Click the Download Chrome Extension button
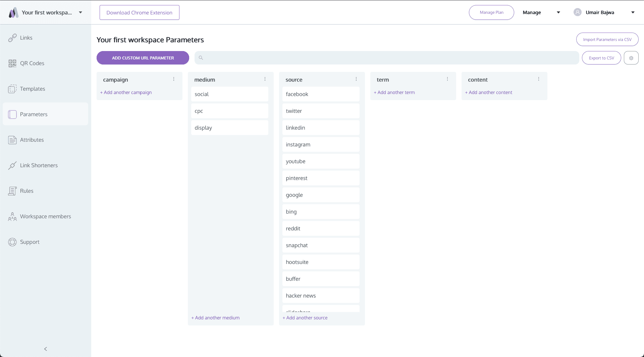The image size is (644, 357). (x=140, y=12)
